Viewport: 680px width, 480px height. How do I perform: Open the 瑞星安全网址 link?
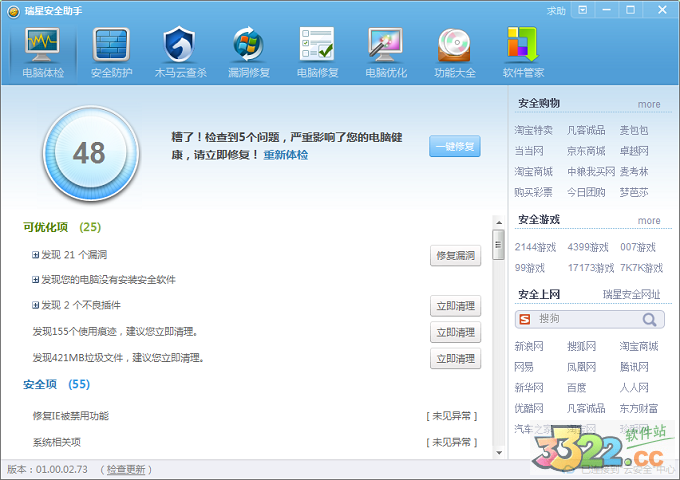tap(631, 294)
